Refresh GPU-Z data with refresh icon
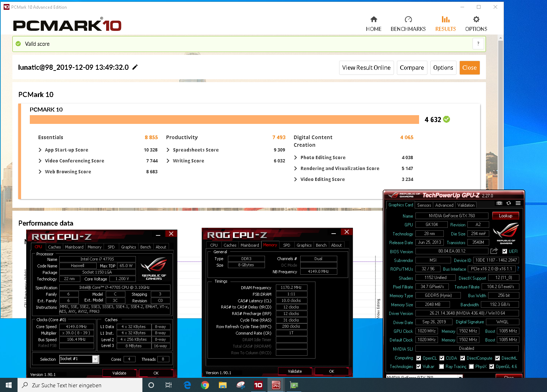 508,203
